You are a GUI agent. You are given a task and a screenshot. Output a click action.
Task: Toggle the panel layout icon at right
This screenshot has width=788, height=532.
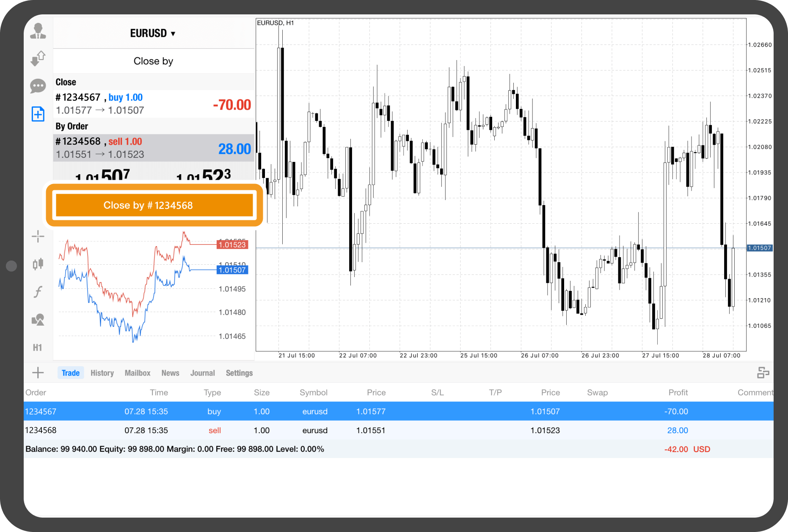click(763, 373)
